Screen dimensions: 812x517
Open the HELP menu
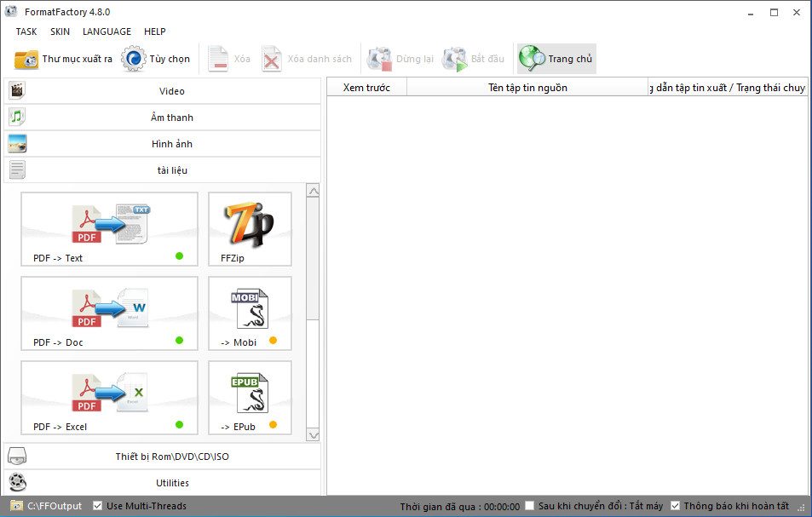point(155,32)
